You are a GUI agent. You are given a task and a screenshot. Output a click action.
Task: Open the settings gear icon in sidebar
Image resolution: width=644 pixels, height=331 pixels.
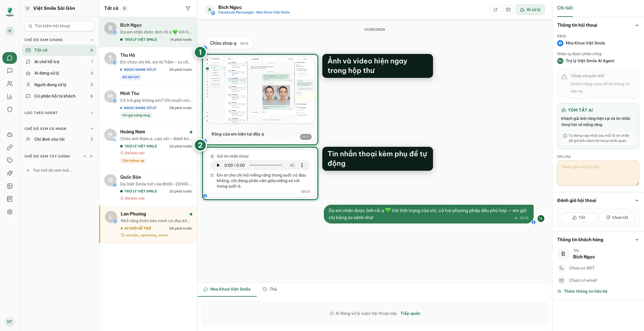[10, 212]
